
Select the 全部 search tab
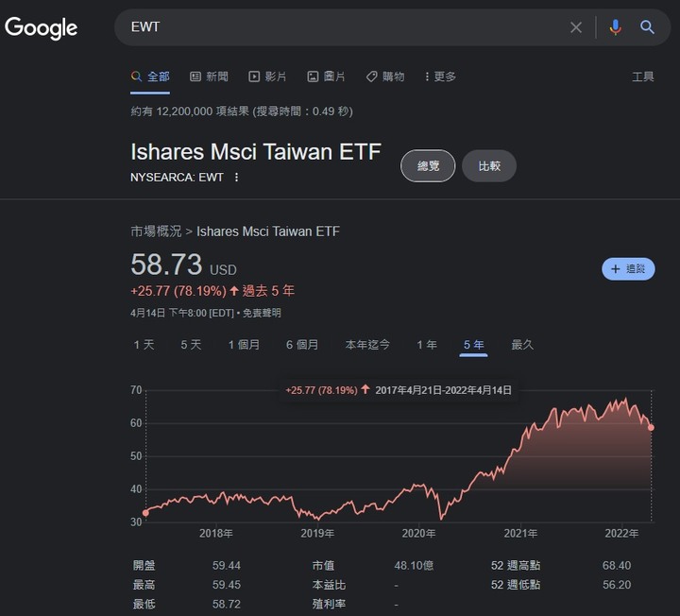150,77
